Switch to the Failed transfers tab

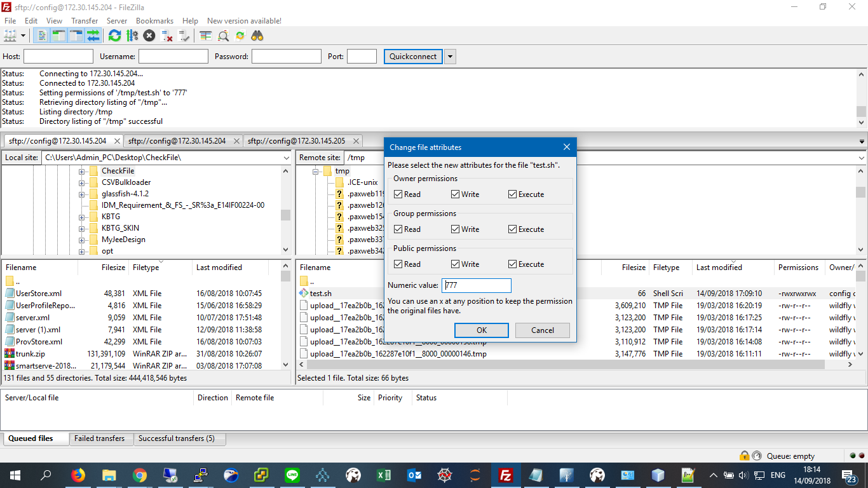pyautogui.click(x=99, y=438)
